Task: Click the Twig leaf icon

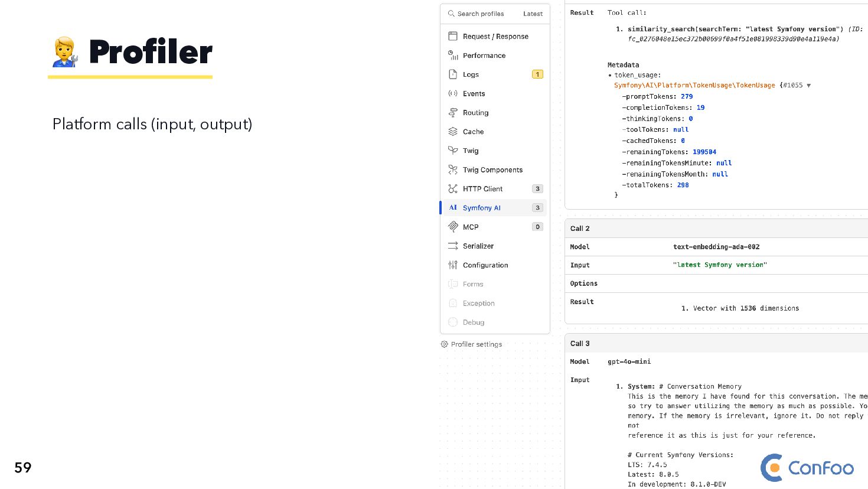Action: pyautogui.click(x=453, y=151)
